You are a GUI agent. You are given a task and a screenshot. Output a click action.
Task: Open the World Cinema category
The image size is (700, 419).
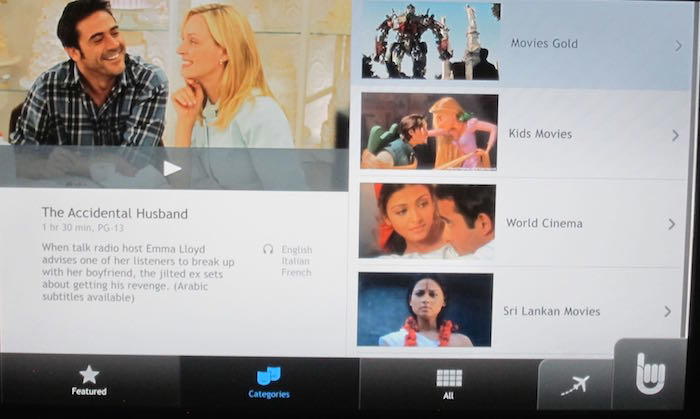[x=516, y=223]
